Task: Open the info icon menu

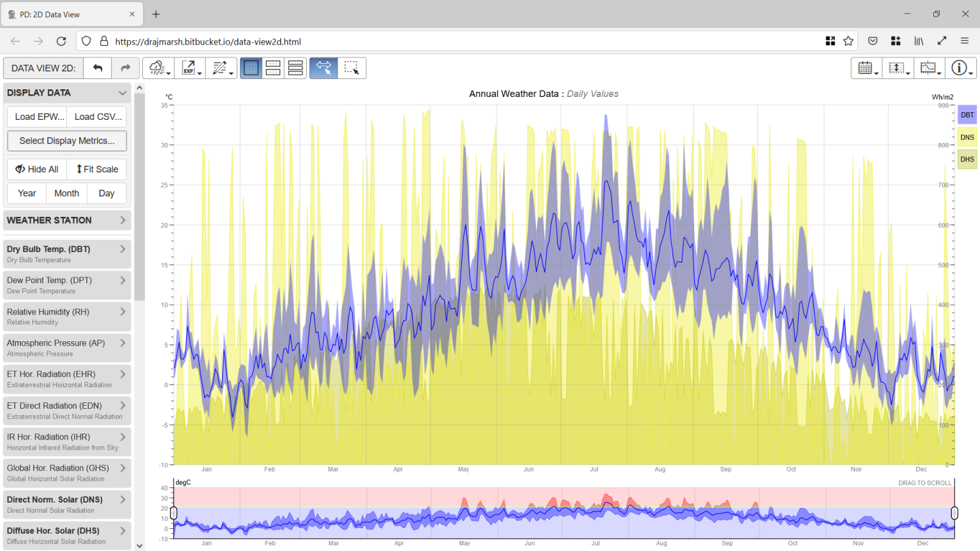Action: pos(960,68)
